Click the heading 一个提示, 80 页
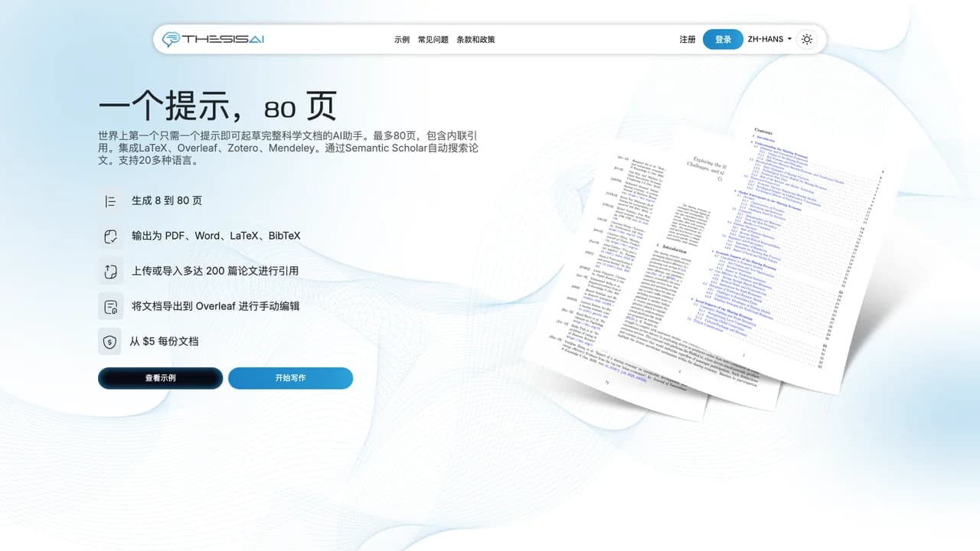The width and height of the screenshot is (980, 551). [217, 106]
